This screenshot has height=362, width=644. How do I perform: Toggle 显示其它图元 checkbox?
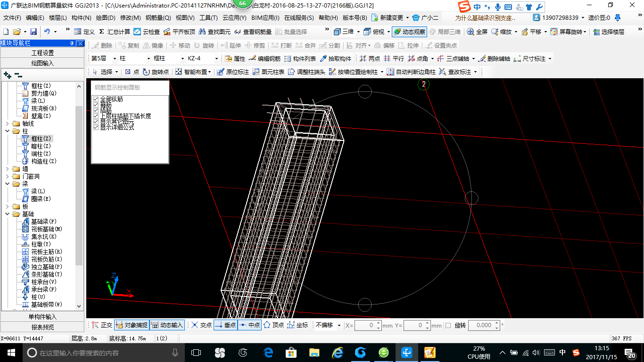tap(96, 122)
